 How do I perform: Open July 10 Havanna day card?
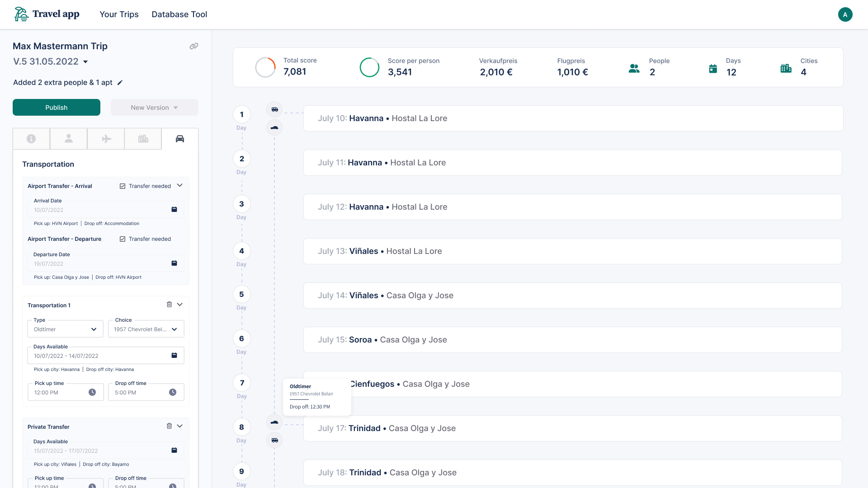coord(573,118)
